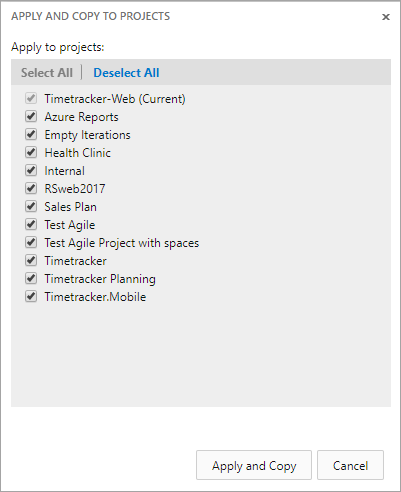
Task: Click the Cancel button
Action: [x=350, y=465]
